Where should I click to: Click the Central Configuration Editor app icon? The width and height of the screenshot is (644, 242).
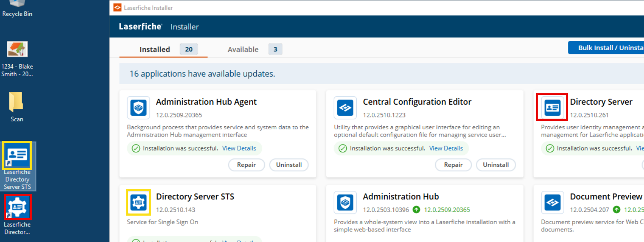tap(345, 108)
